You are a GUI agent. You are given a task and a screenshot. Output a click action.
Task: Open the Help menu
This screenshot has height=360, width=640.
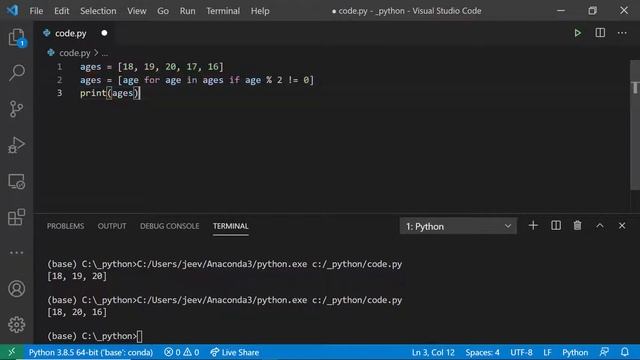click(260, 11)
